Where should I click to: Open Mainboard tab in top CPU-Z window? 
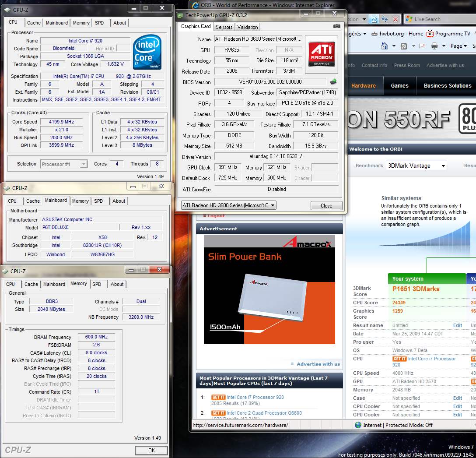[x=57, y=23]
